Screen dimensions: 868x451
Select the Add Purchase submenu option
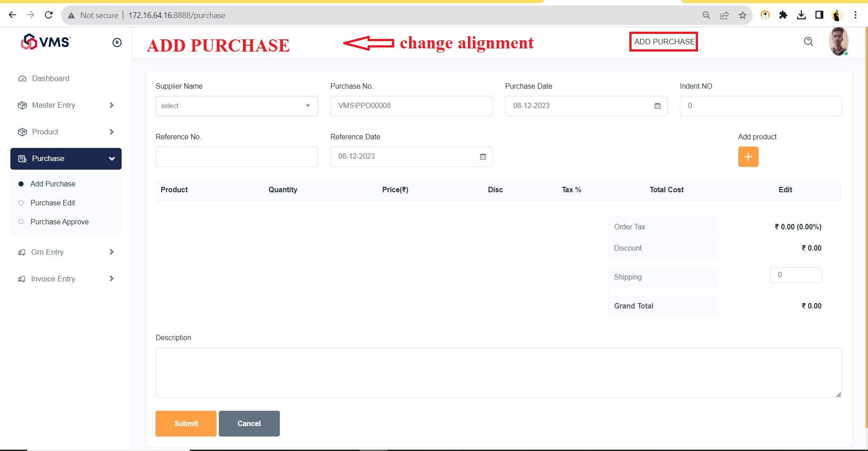click(53, 184)
